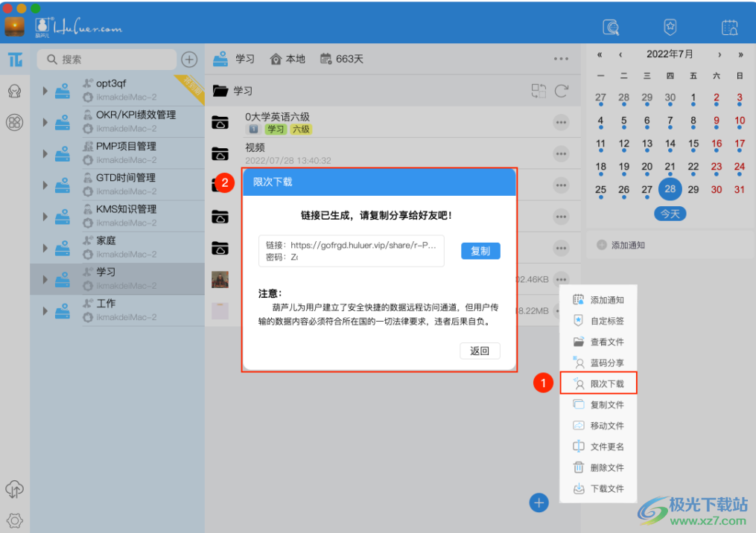
Task: Open the three-dots menu in top toolbar
Action: click(561, 59)
